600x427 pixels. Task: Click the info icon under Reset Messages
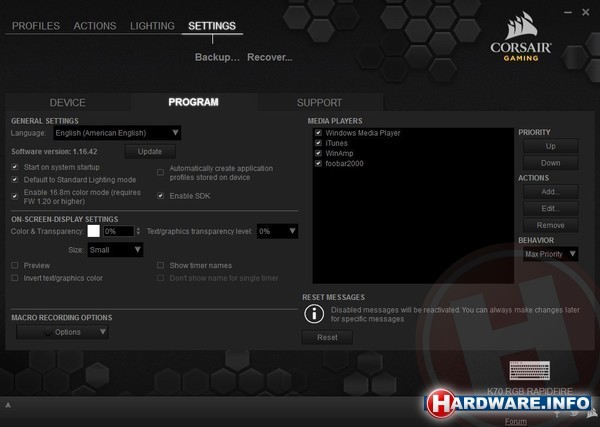310,314
